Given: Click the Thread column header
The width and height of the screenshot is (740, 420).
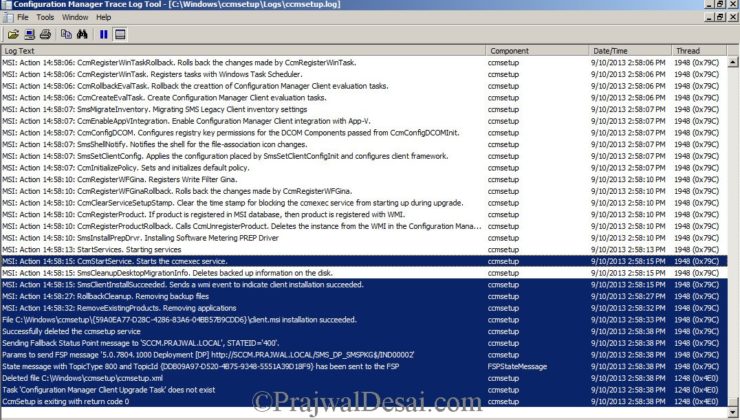Looking at the screenshot, I should (x=698, y=51).
